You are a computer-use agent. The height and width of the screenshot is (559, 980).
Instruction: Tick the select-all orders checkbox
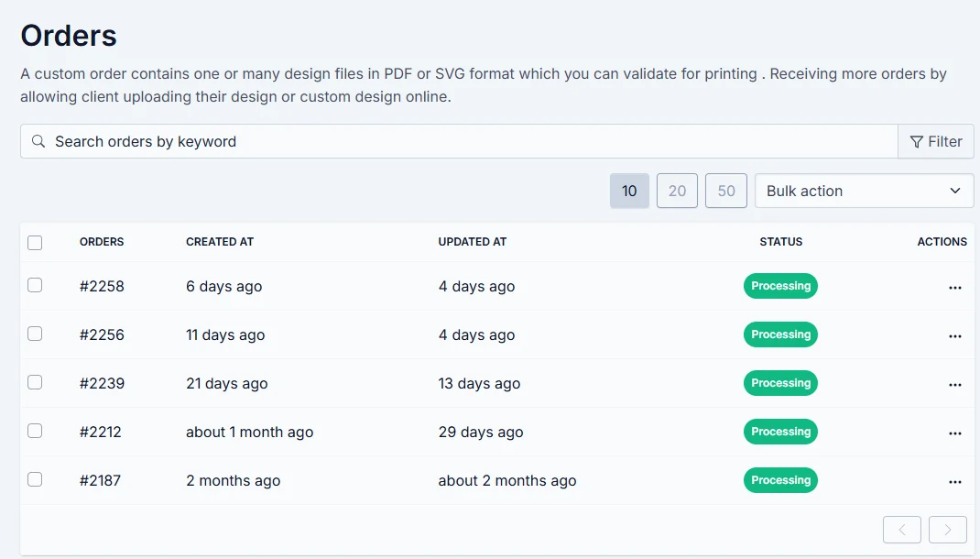(35, 243)
